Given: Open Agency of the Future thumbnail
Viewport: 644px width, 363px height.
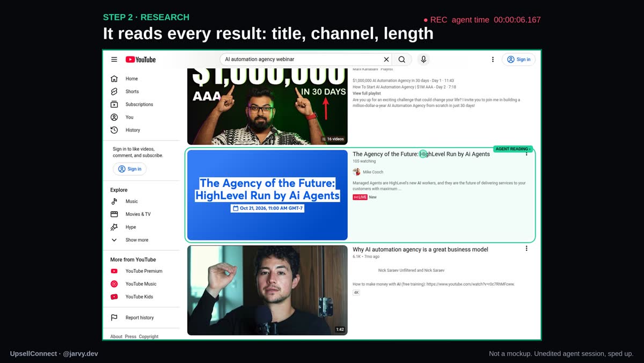Looking at the screenshot, I should click(267, 195).
